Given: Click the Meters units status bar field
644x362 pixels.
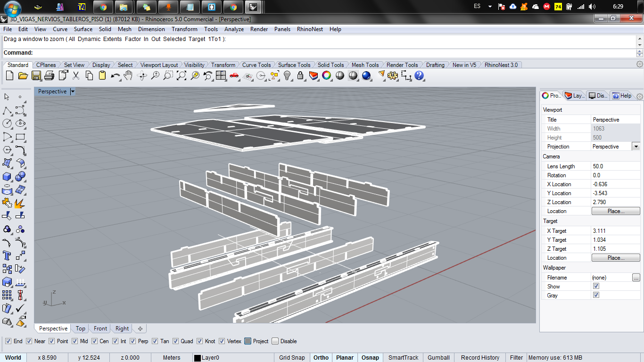Looking at the screenshot, I should (x=172, y=358).
